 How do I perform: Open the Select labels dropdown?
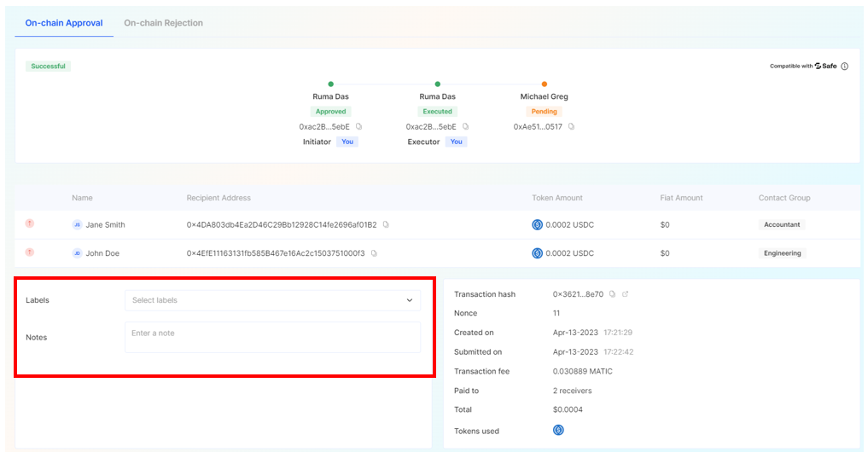pyautogui.click(x=272, y=300)
